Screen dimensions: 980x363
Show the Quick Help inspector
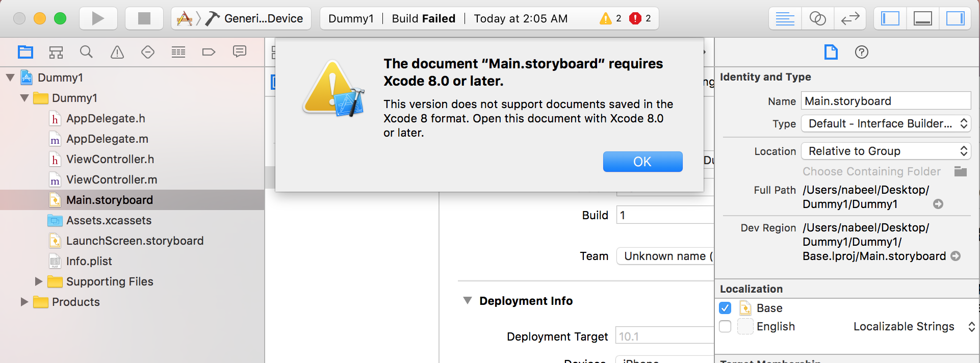[x=862, y=52]
